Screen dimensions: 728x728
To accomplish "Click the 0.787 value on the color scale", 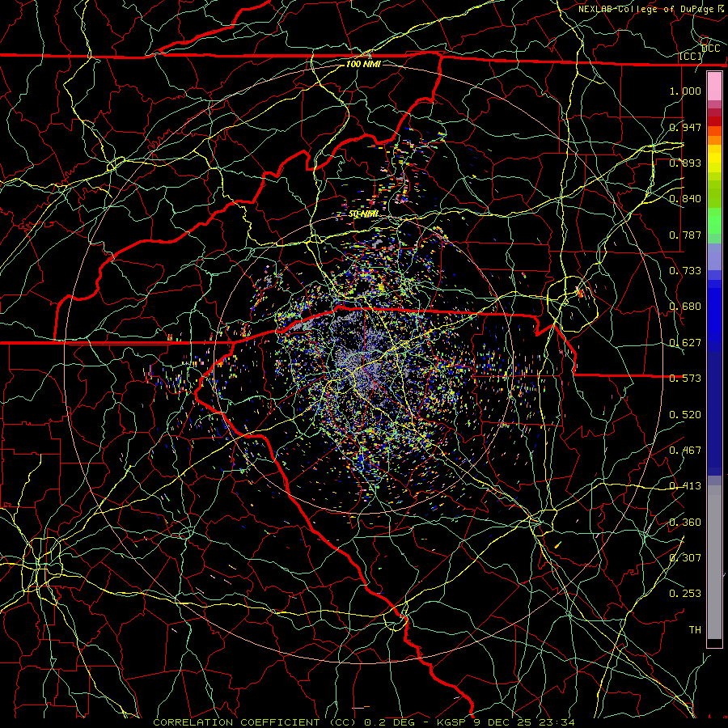I will (685, 235).
